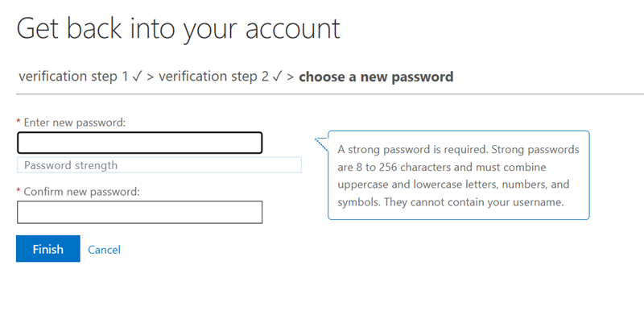
Task: Click the strong password requirements tooltip text
Action: 458,176
